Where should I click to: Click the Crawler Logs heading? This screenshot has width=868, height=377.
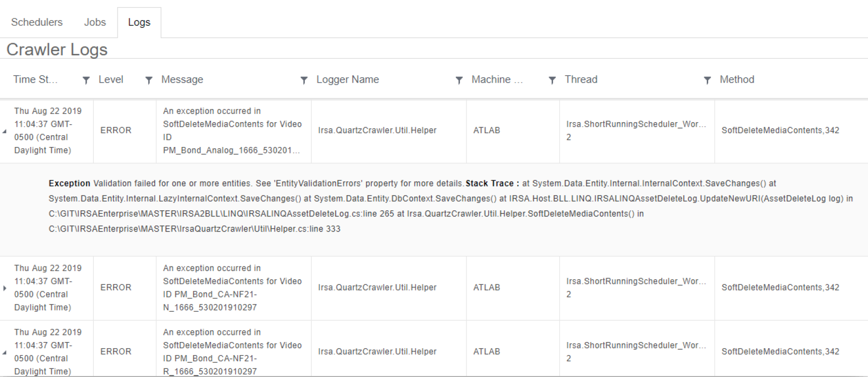coord(57,50)
